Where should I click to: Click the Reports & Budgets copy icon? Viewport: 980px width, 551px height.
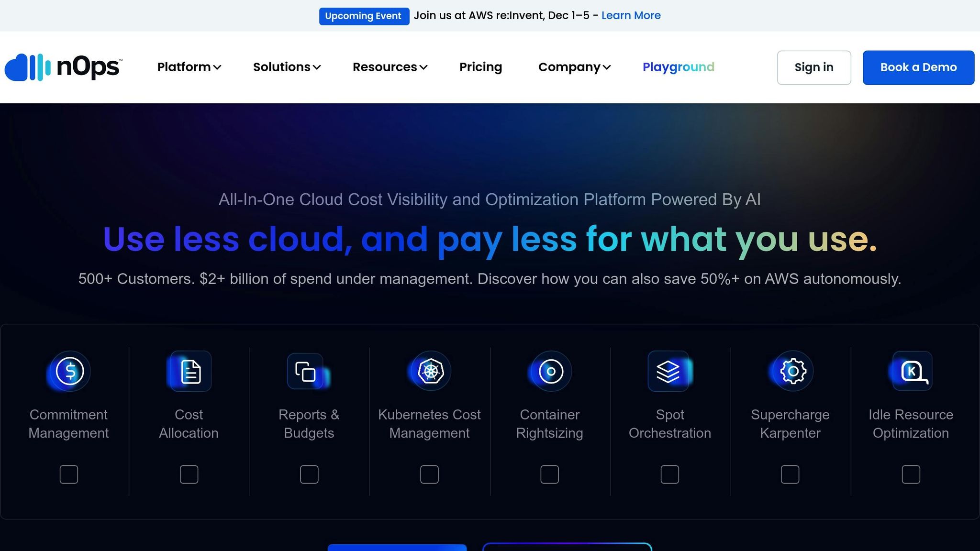306,371
